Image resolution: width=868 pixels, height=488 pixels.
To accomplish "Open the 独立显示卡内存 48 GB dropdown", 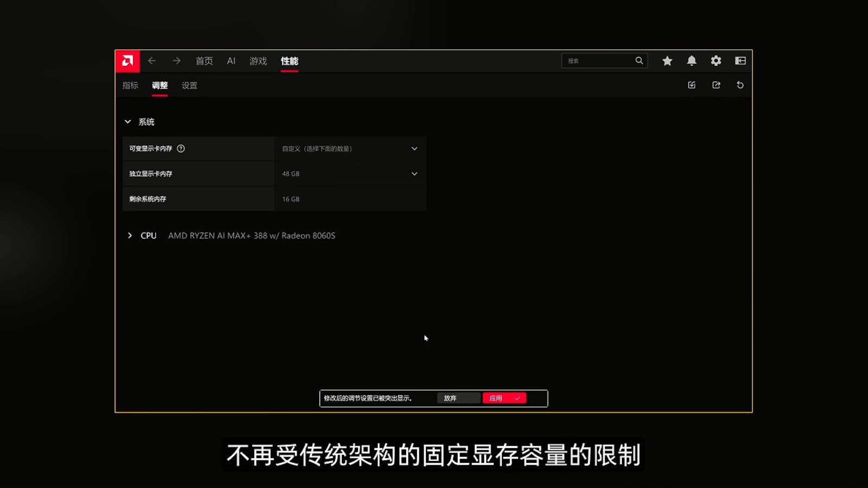I will [x=350, y=174].
